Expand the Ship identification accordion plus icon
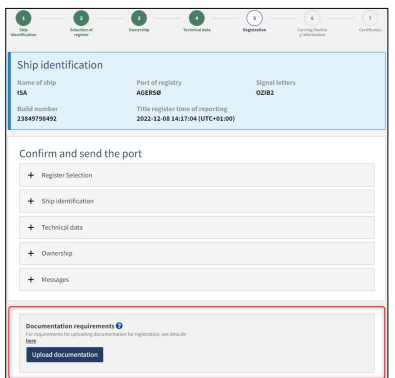The image size is (395, 378). tap(31, 201)
